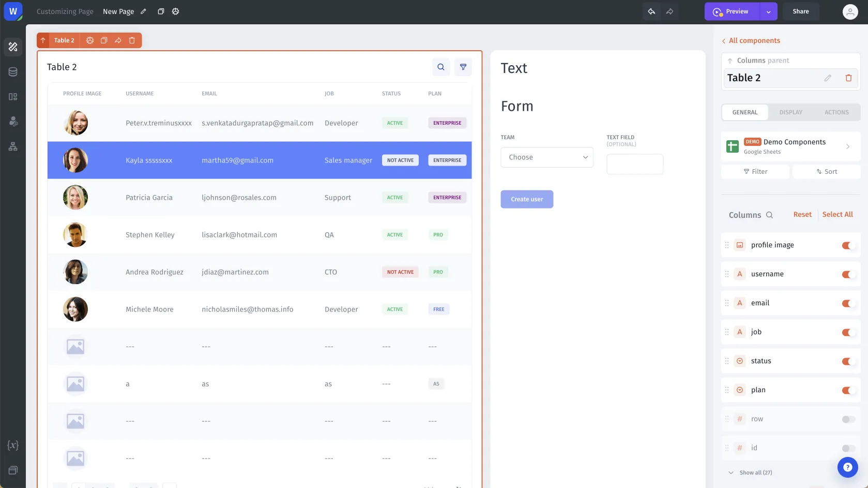This screenshot has height=488, width=868.
Task: Enable the row column toggle
Action: (x=846, y=419)
